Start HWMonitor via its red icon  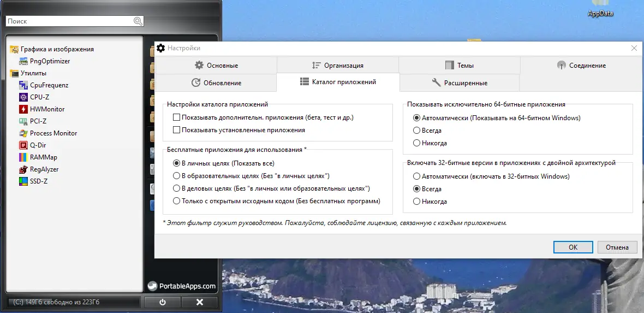point(23,109)
